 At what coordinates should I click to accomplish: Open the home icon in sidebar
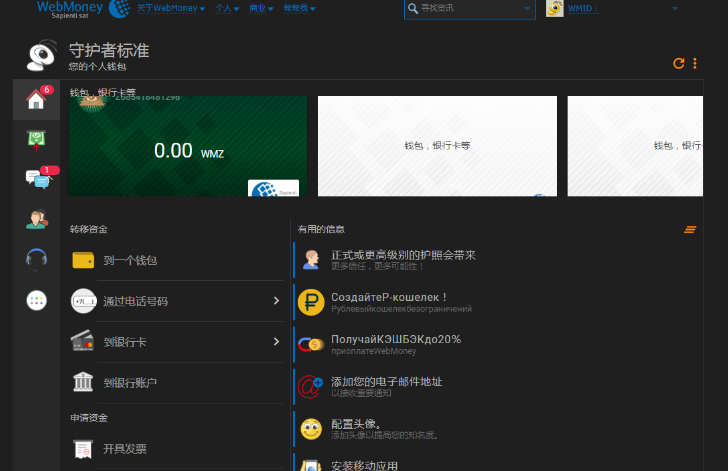[x=36, y=100]
